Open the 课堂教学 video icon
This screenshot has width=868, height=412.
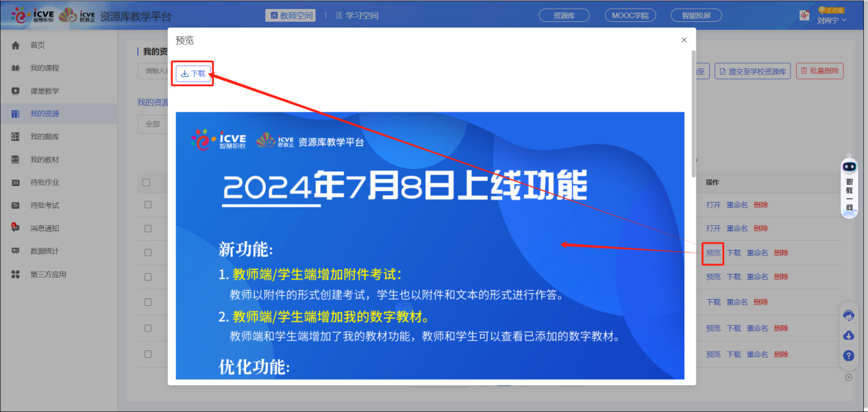click(15, 91)
